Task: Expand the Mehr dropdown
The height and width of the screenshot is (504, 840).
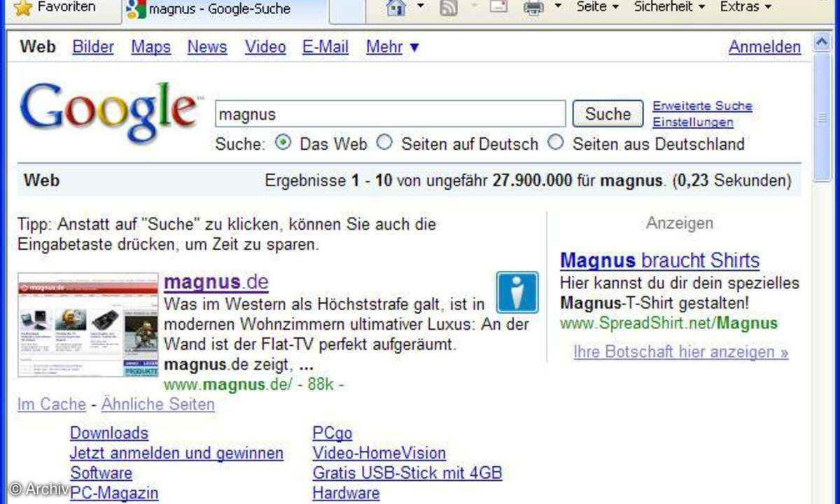Action: pos(393,47)
